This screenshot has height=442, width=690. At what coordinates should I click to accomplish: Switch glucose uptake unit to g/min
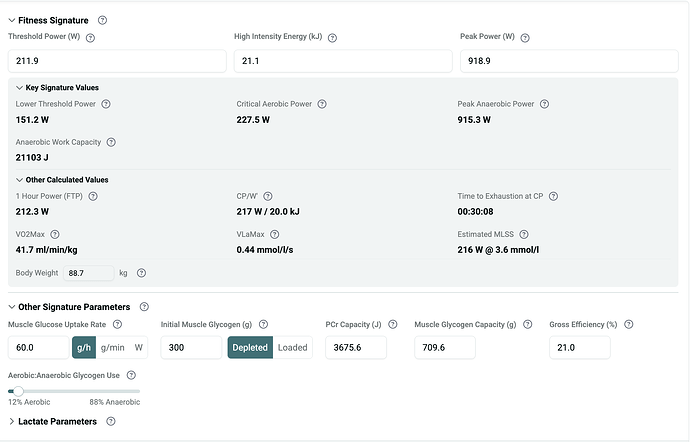click(113, 347)
